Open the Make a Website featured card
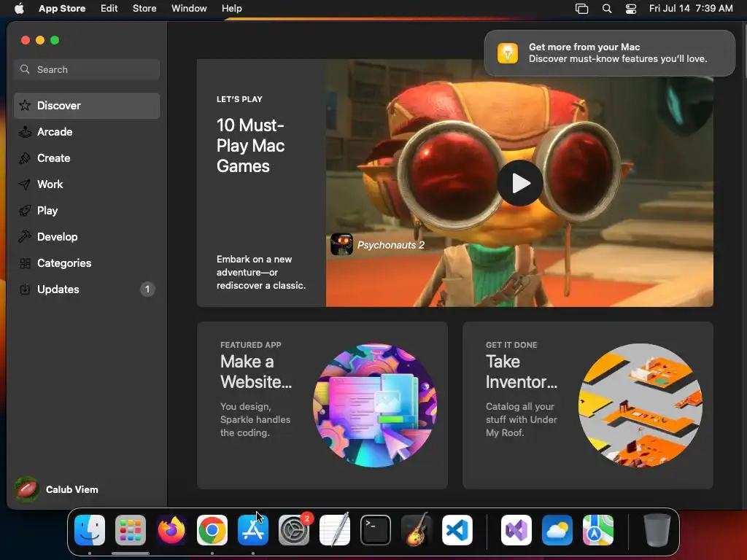The height and width of the screenshot is (560, 747). click(322, 405)
